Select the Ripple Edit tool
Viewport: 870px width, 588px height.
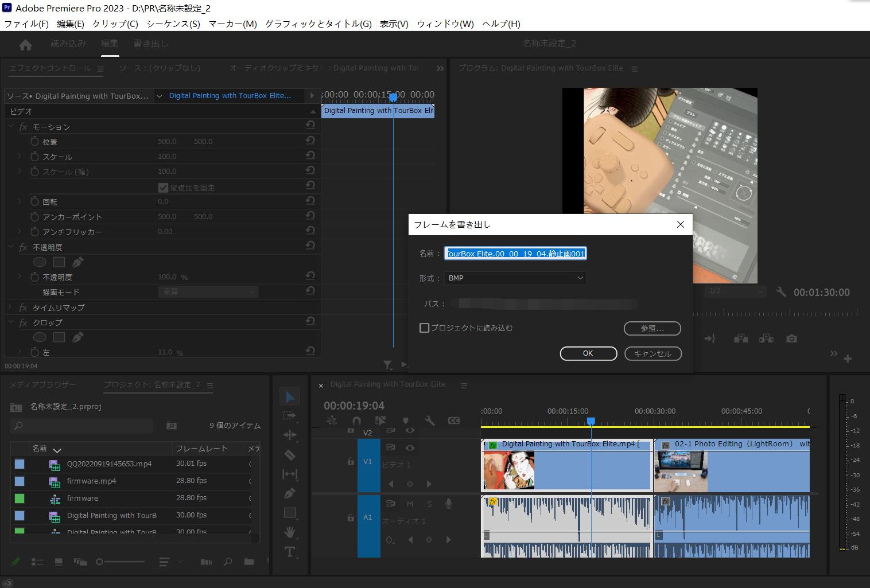click(x=290, y=435)
